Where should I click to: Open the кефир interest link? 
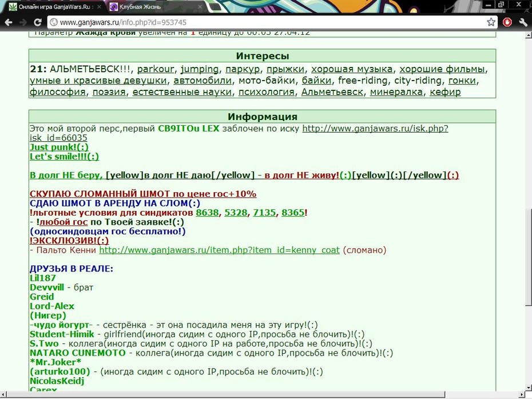point(445,92)
